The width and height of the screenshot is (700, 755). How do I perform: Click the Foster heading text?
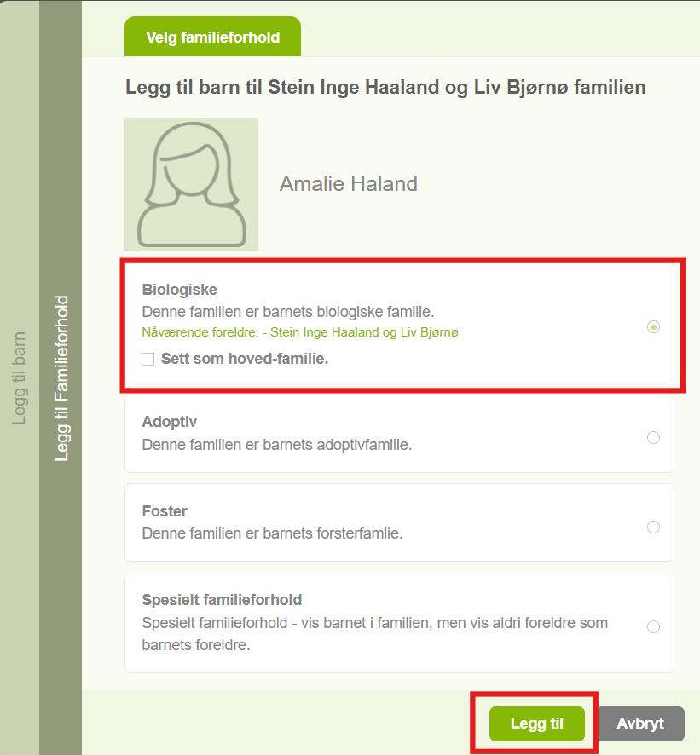(x=165, y=511)
